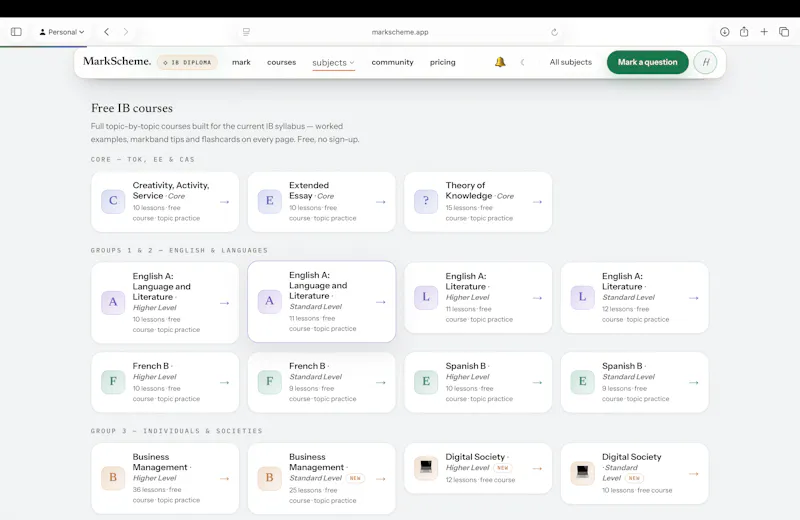
Task: Click arrow on English A Language and Literature Standard Level
Action: [381, 302]
